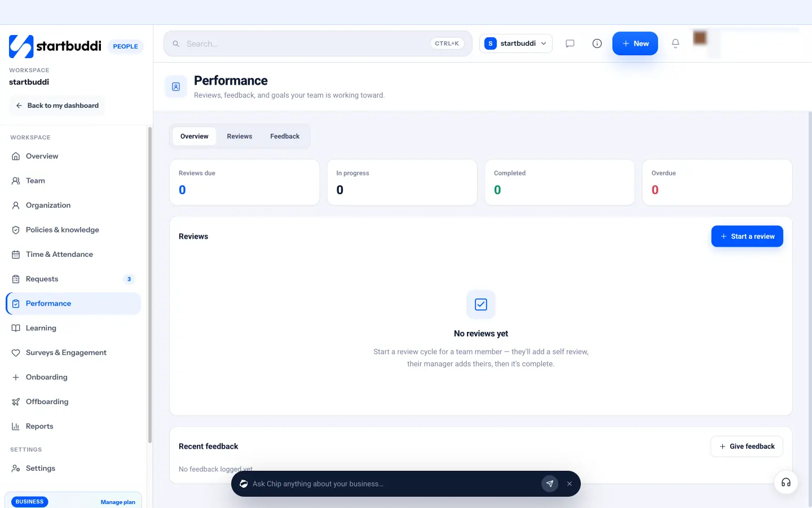Click Start a review button
812x508 pixels.
point(747,237)
